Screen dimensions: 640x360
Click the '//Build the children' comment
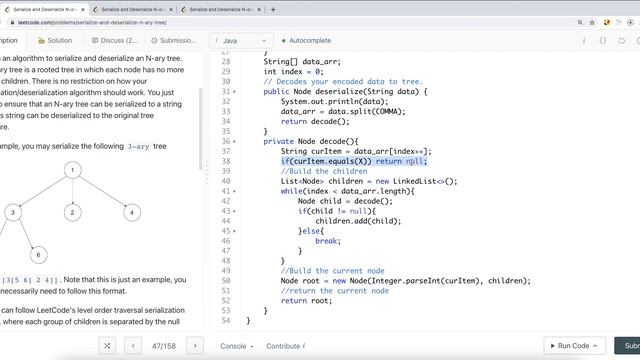pyautogui.click(x=324, y=171)
